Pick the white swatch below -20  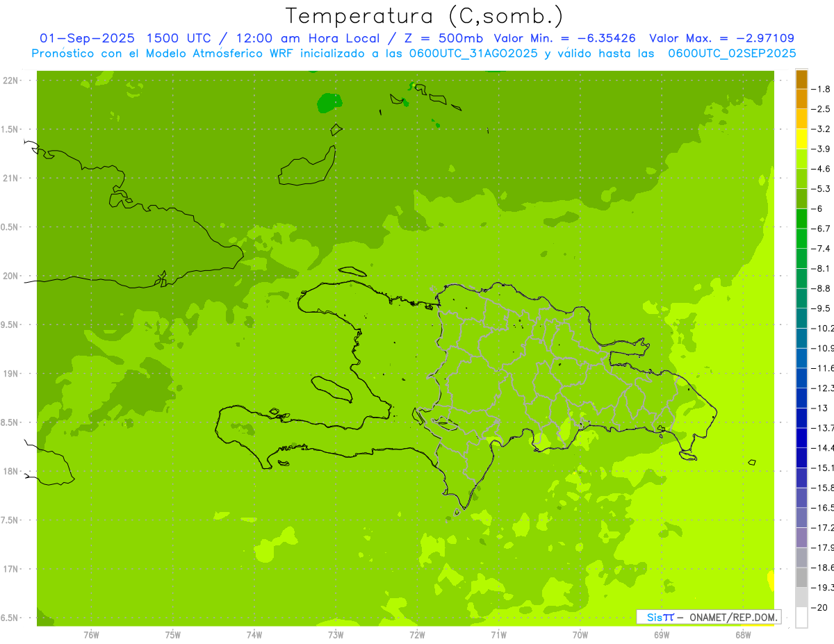pos(801,618)
